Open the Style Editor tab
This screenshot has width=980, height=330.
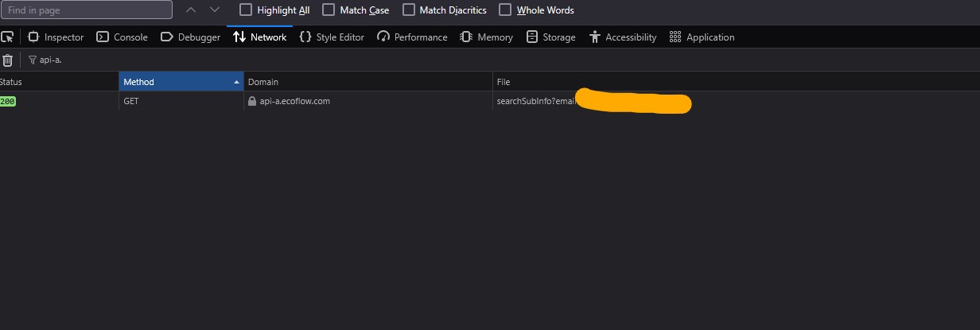332,37
